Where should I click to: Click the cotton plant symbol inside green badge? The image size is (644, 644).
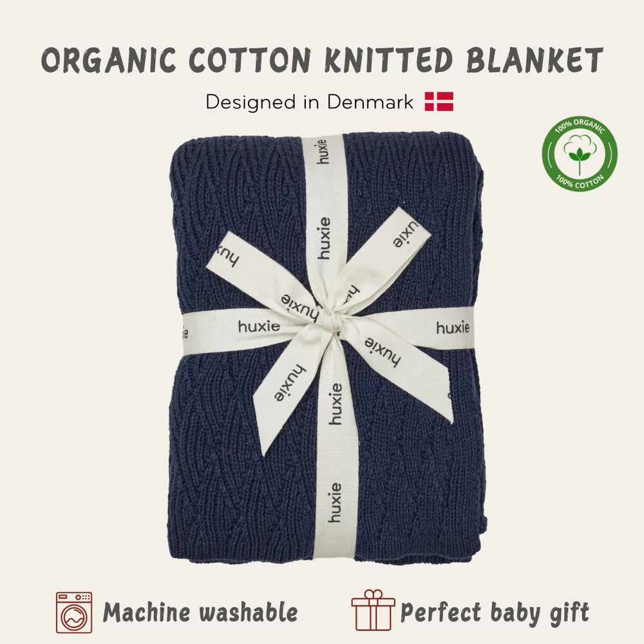tap(580, 153)
